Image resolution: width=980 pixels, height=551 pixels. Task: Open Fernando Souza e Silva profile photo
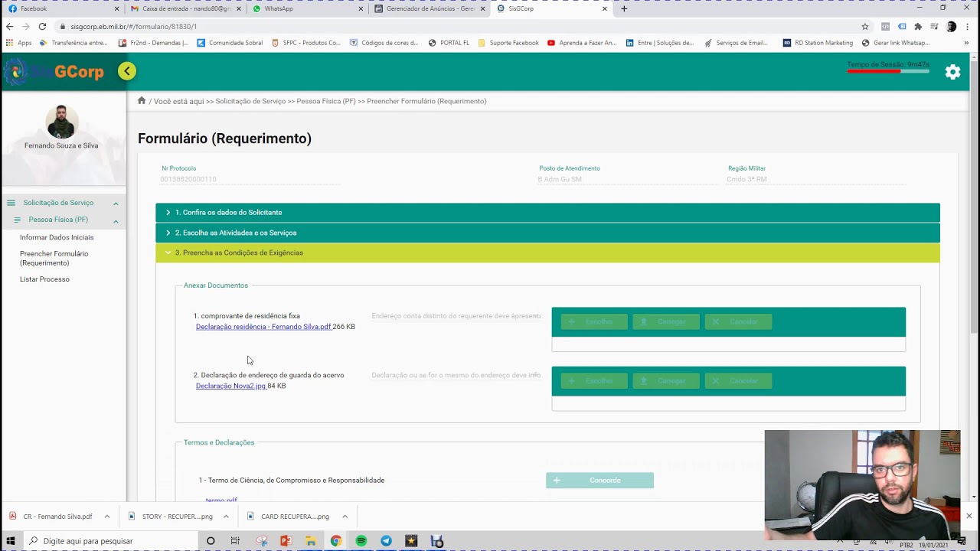(x=61, y=122)
